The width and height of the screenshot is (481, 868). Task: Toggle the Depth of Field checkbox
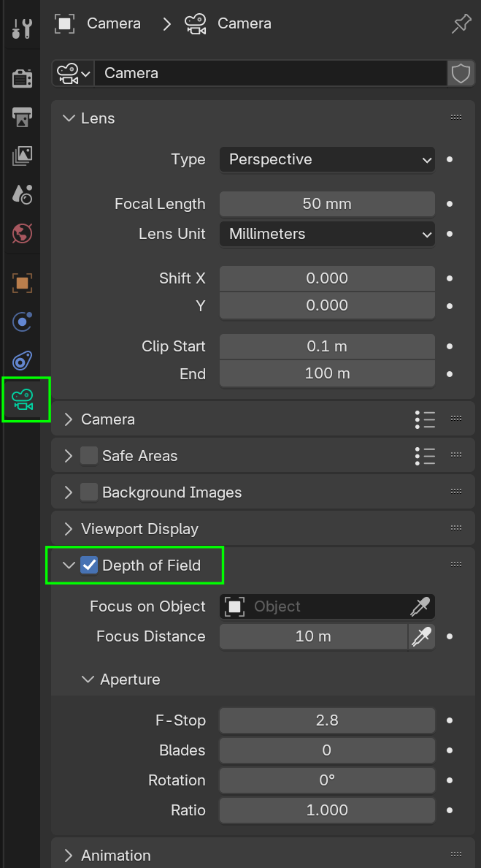pos(89,564)
